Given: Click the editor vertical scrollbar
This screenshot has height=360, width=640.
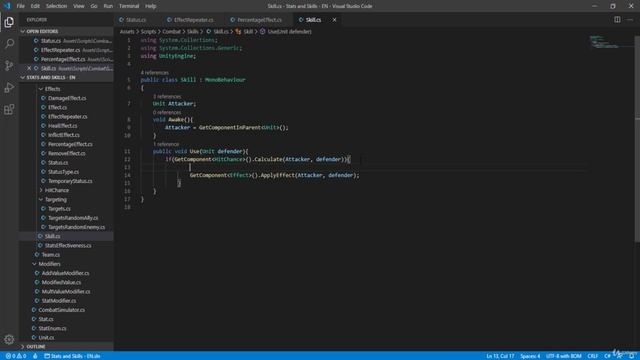Looking at the screenshot, I should click(637, 139).
